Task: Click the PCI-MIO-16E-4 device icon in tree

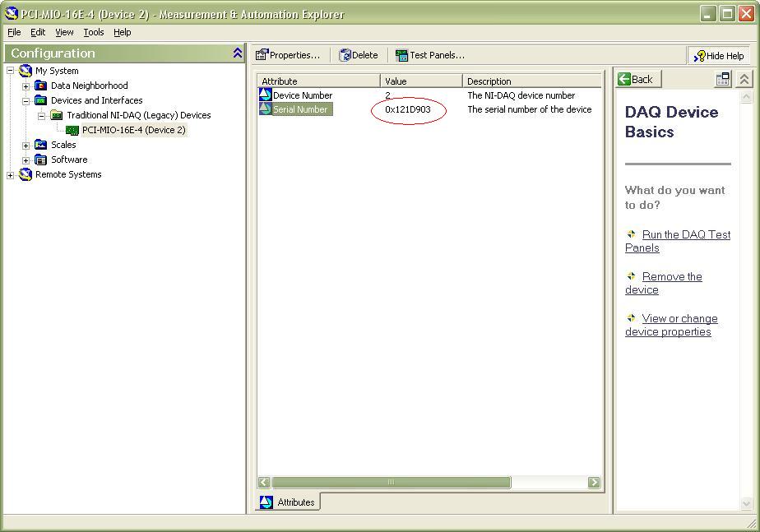Action: [x=72, y=130]
